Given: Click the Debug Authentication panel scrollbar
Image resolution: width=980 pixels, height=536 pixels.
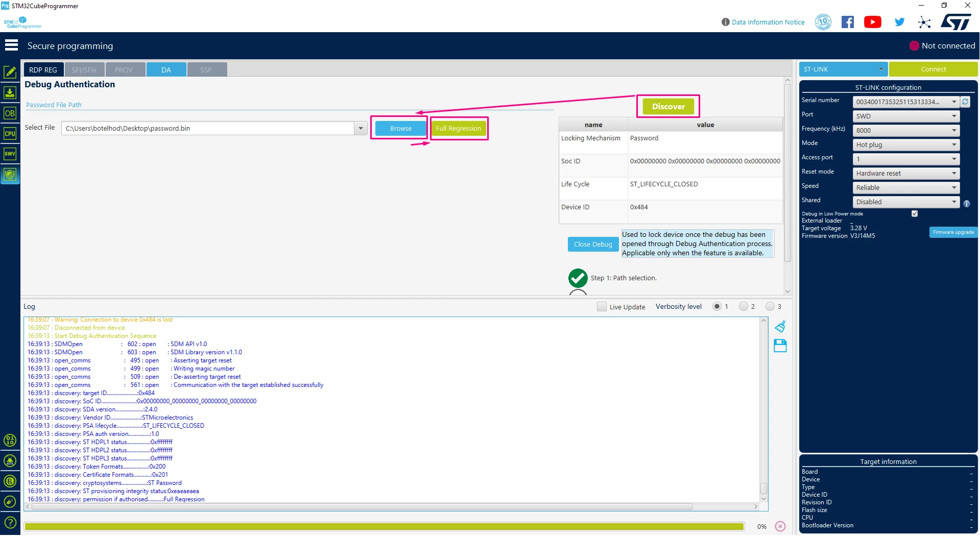Looking at the screenshot, I should [x=787, y=173].
